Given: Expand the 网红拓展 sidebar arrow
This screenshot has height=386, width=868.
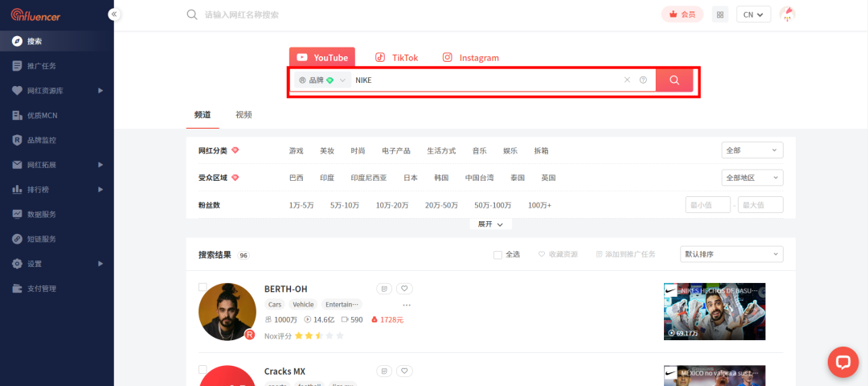Looking at the screenshot, I should pos(100,165).
